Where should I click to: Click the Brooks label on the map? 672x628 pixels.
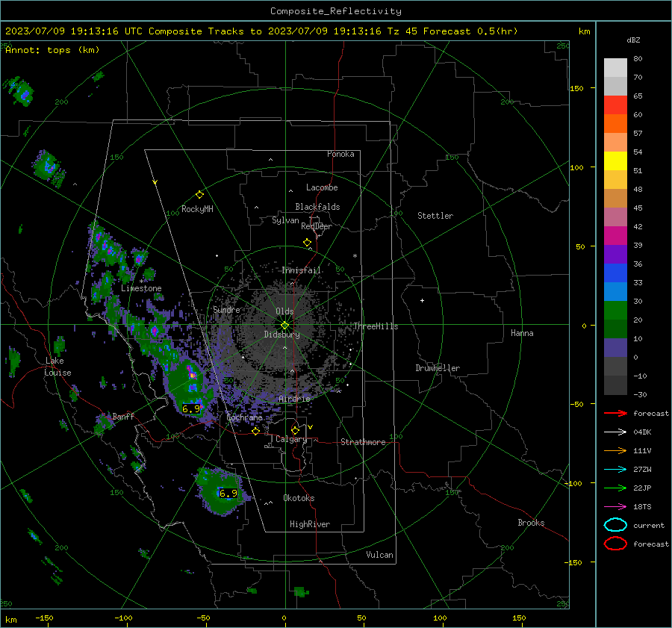(x=531, y=523)
